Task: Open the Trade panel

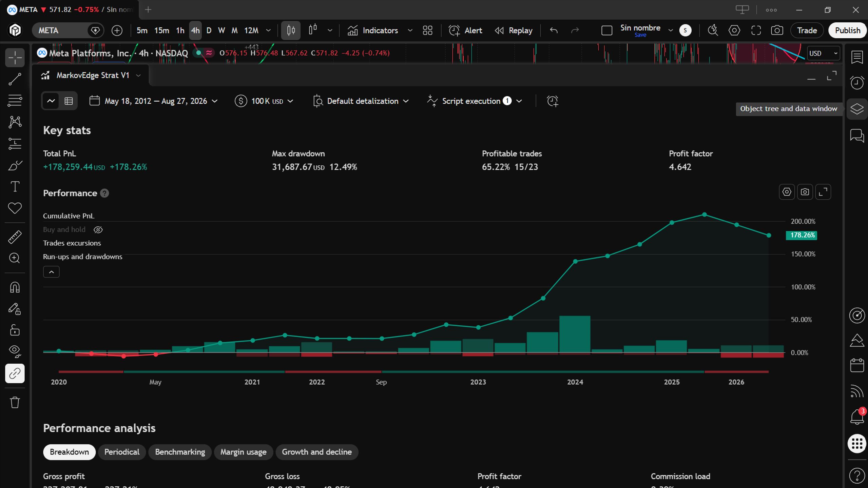Action: point(807,30)
